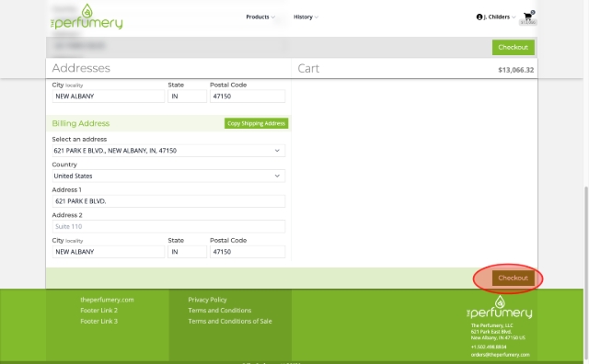Focus the billing Address 2 field

[168, 226]
